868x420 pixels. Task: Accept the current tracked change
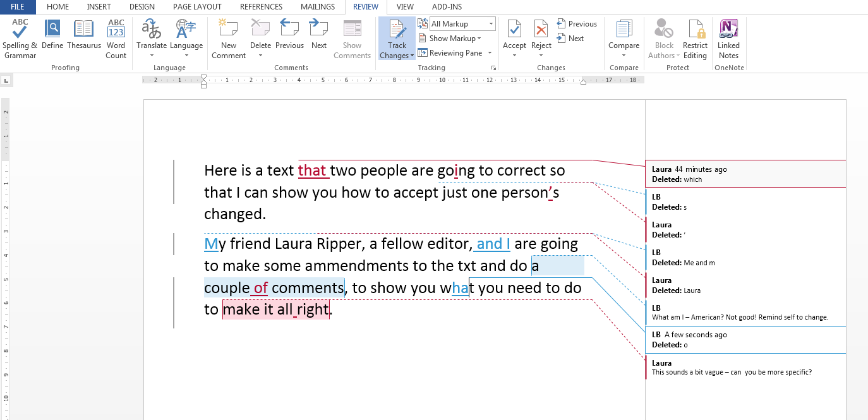[x=514, y=30]
